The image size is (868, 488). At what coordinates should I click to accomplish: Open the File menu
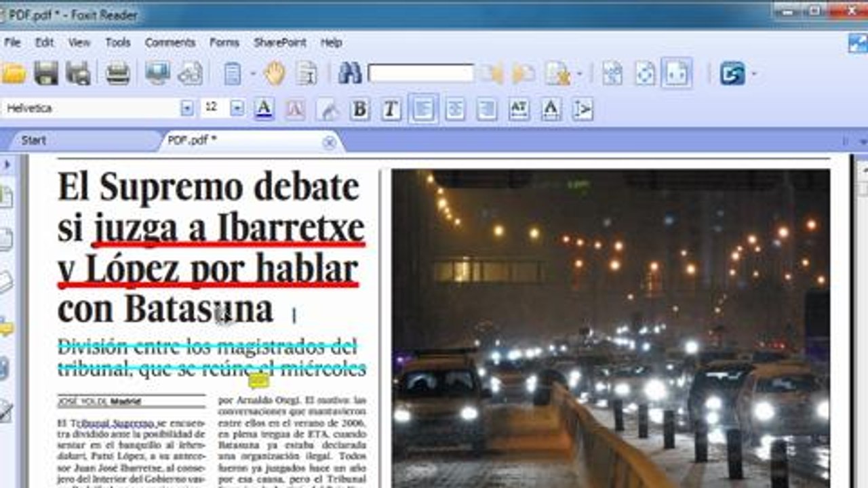coord(12,42)
